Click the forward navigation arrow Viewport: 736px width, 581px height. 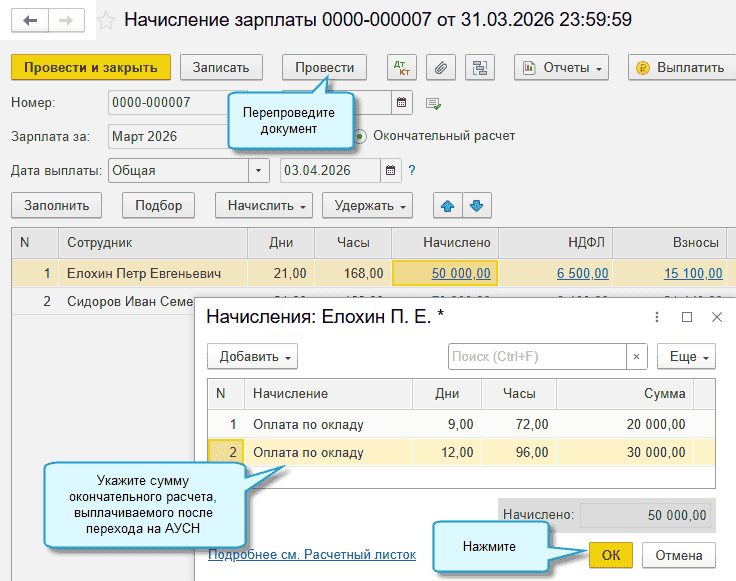tap(66, 20)
